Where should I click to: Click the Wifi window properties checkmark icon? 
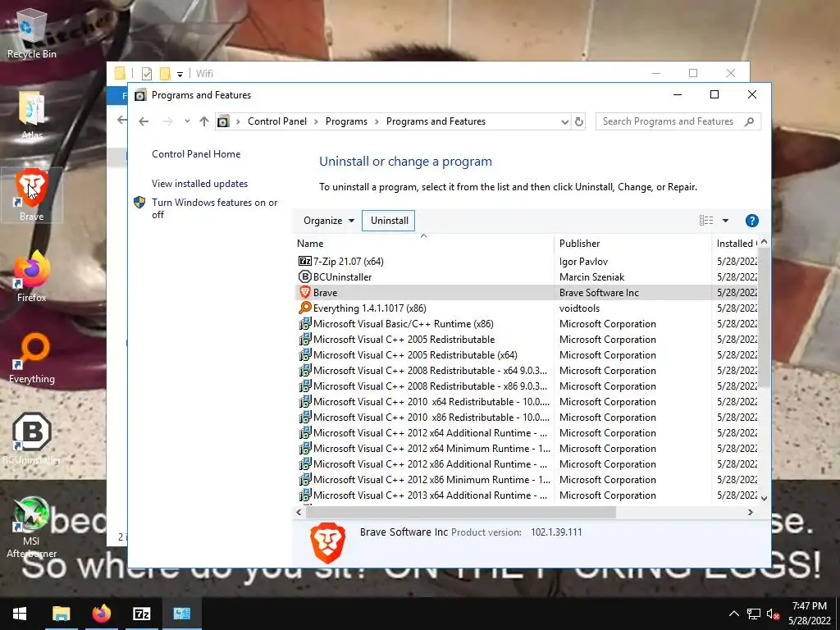[x=146, y=74]
